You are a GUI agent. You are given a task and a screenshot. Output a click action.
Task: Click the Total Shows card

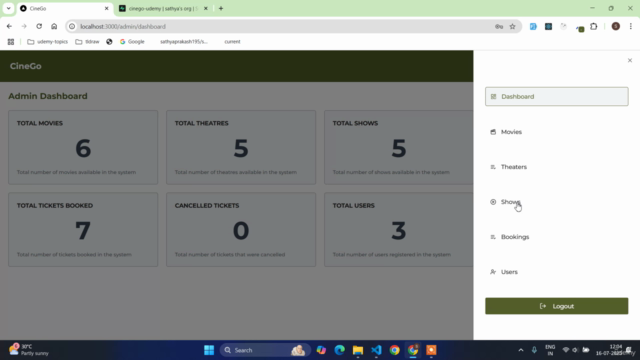399,147
